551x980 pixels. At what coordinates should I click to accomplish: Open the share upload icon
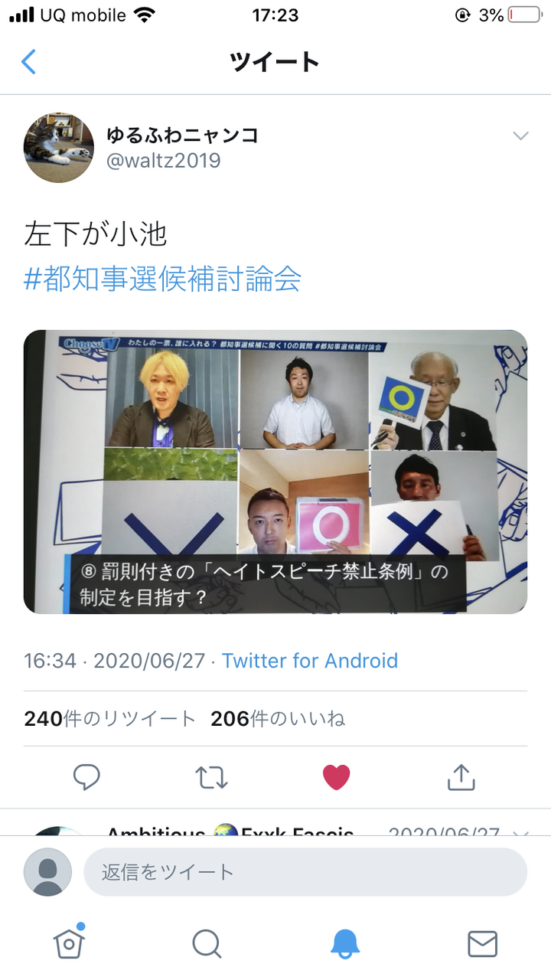(461, 776)
